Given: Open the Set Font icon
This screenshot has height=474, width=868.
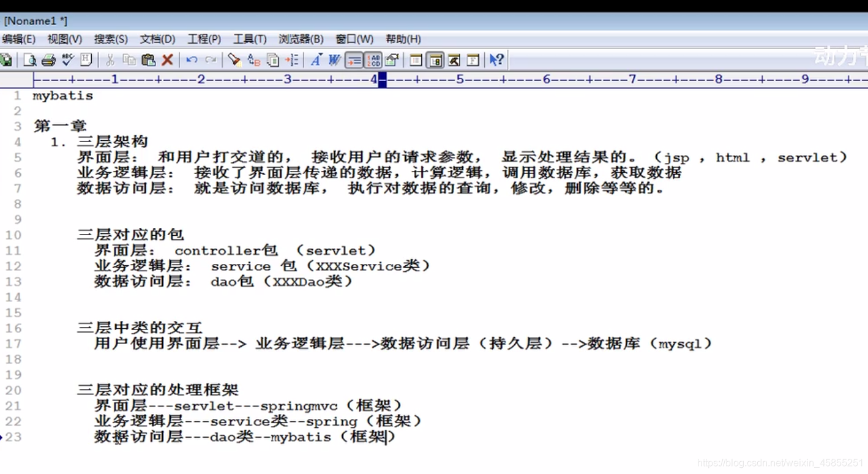Looking at the screenshot, I should [316, 60].
